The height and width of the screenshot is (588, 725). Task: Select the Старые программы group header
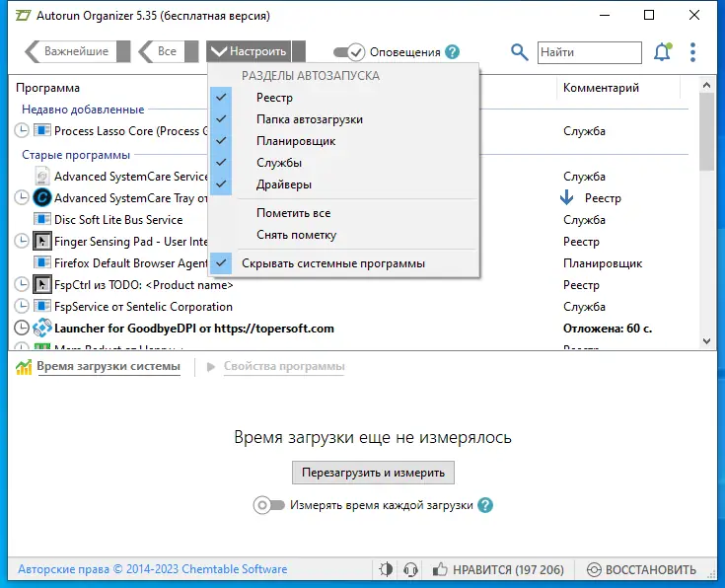[76, 155]
